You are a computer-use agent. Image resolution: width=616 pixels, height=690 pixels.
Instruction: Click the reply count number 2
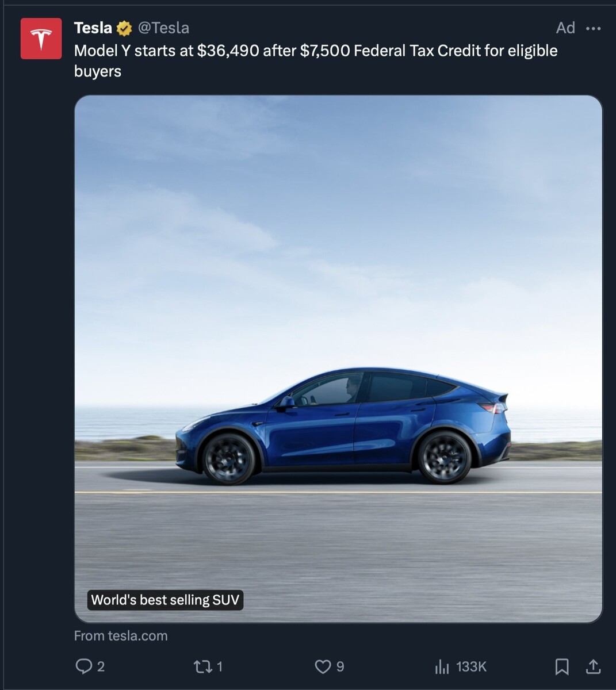[101, 666]
